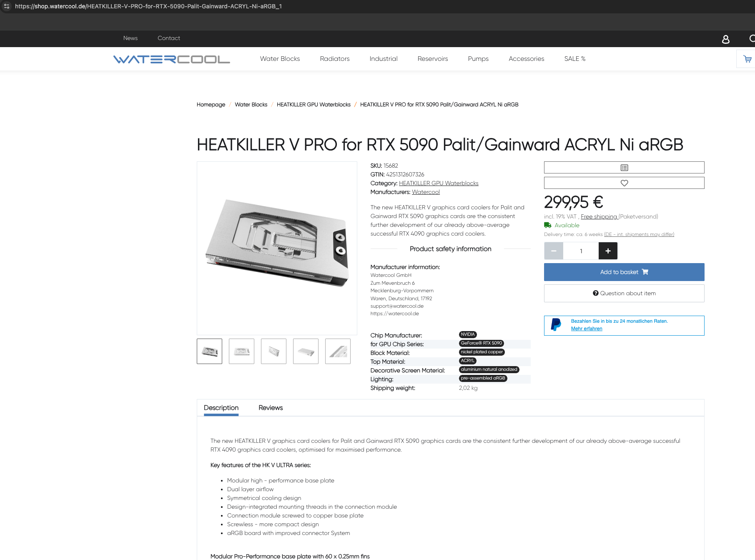The height and width of the screenshot is (560, 755).
Task: Open the shopping cart icon in header
Action: (747, 59)
